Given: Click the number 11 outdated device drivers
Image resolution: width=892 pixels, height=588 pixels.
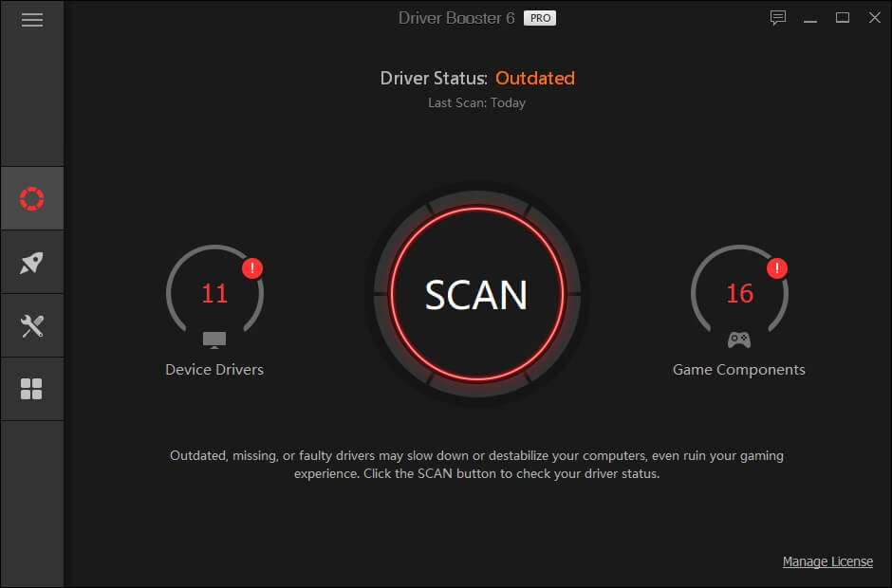Looking at the screenshot, I should pos(214,293).
